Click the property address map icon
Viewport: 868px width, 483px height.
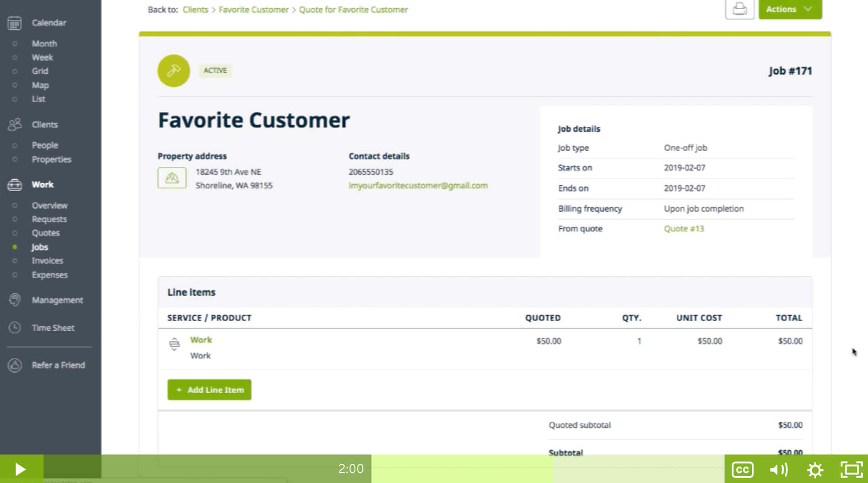[172, 178]
